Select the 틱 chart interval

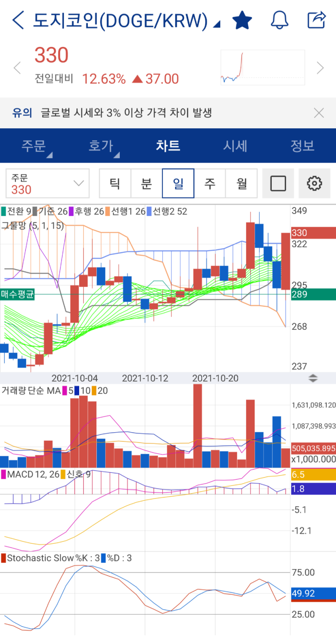(x=115, y=183)
